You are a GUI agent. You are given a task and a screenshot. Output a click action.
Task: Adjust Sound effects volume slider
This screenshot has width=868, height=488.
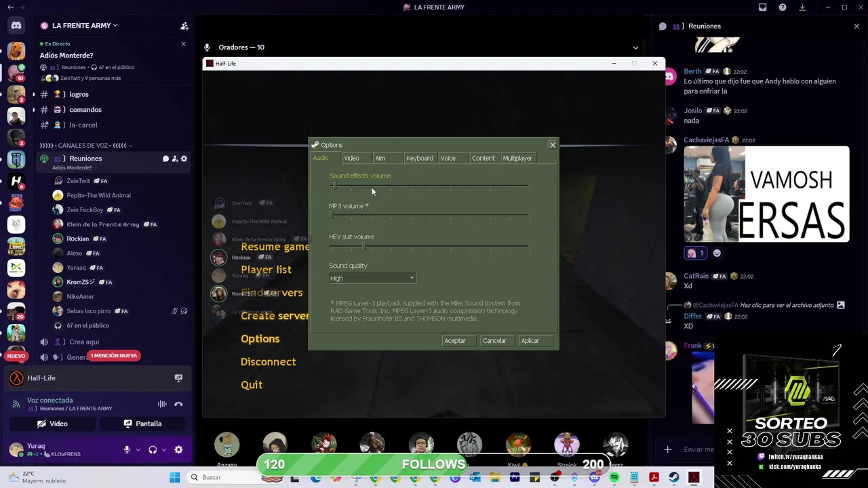(x=429, y=185)
